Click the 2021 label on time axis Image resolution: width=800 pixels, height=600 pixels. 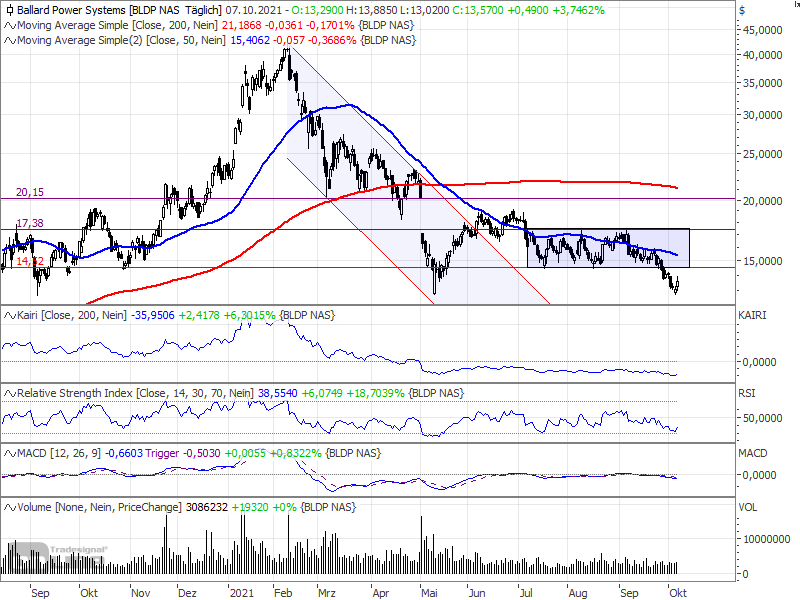point(242,593)
